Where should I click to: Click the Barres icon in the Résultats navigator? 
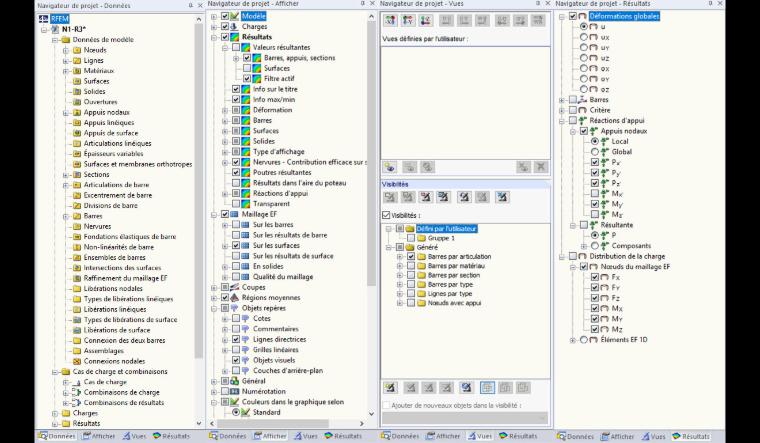pos(583,99)
